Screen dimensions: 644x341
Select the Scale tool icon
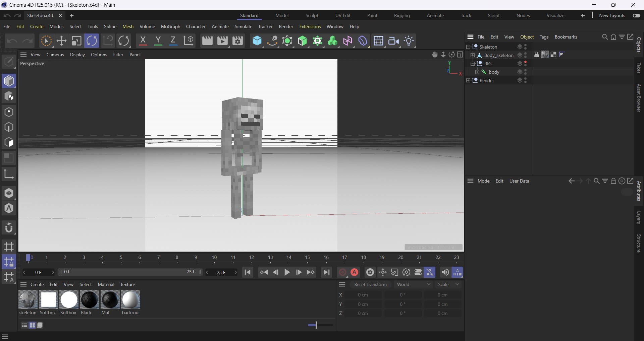click(x=76, y=41)
